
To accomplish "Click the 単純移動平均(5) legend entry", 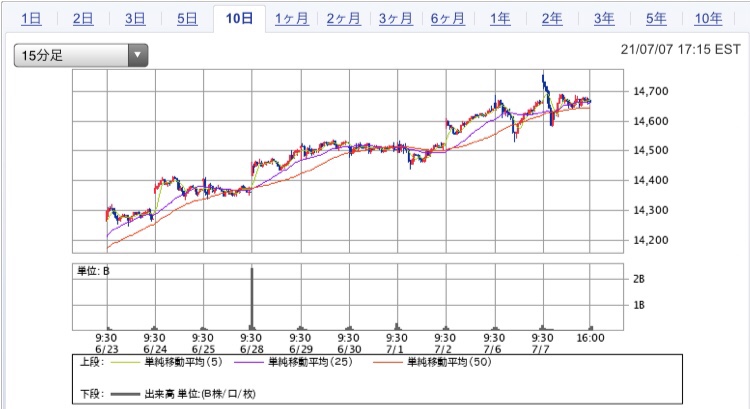I will (167, 362).
